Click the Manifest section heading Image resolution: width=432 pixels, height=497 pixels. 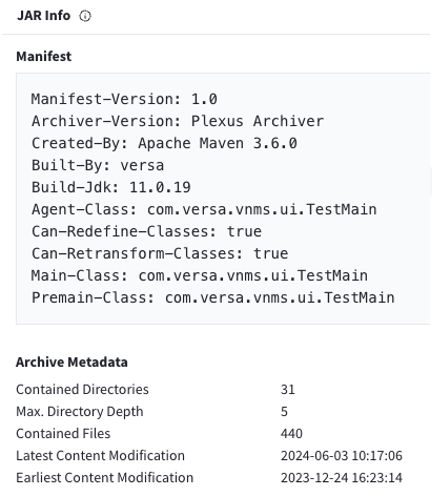44,56
